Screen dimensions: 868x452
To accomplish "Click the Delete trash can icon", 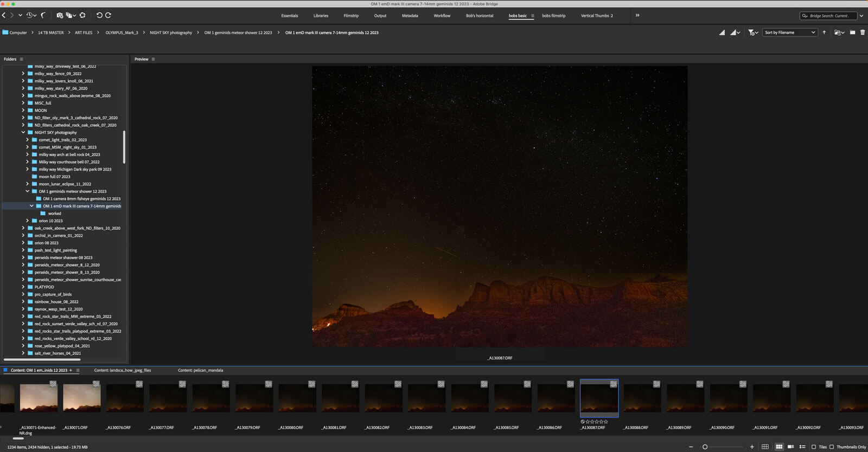I will click(x=863, y=33).
